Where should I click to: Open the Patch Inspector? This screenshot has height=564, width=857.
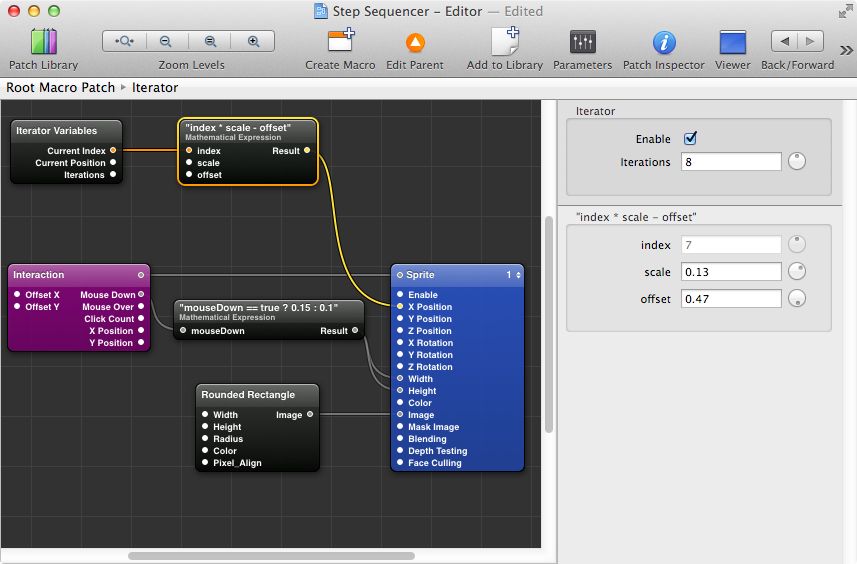pos(664,43)
